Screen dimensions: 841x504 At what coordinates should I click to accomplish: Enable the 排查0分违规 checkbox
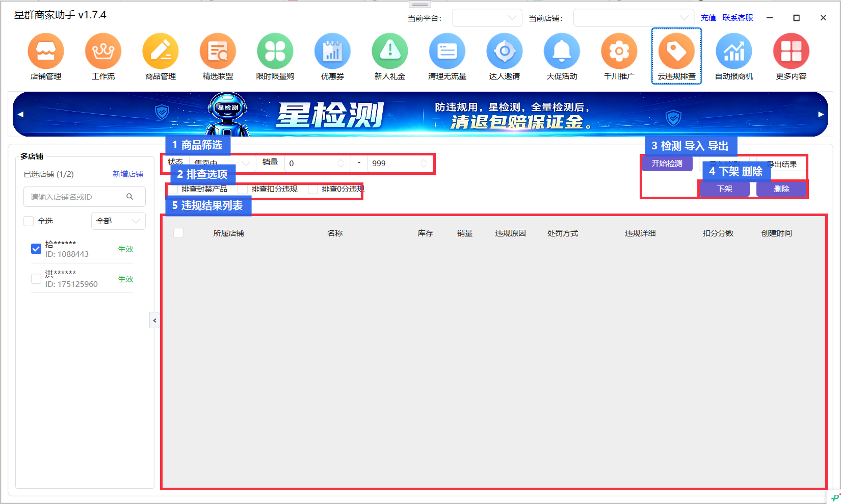[313, 189]
